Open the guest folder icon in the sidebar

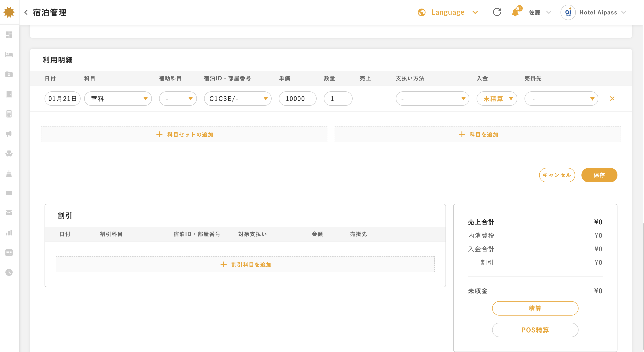pos(9,74)
